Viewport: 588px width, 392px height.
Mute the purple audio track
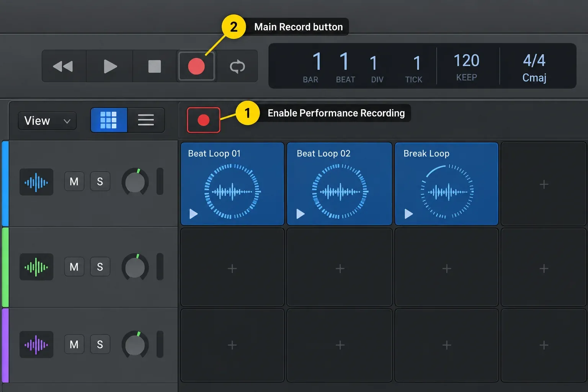coord(74,345)
